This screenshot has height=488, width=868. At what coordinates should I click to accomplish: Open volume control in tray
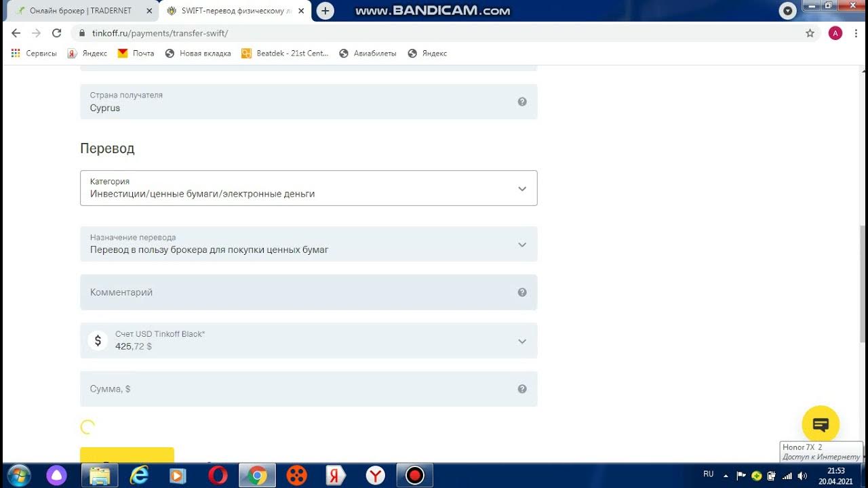pos(803,476)
